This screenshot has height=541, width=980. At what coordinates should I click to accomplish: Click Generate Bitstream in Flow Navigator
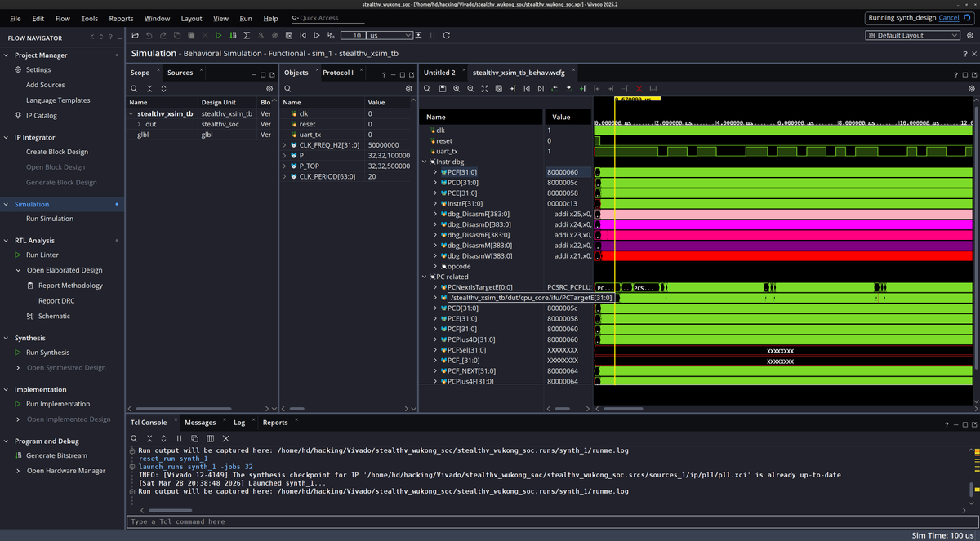coord(56,455)
